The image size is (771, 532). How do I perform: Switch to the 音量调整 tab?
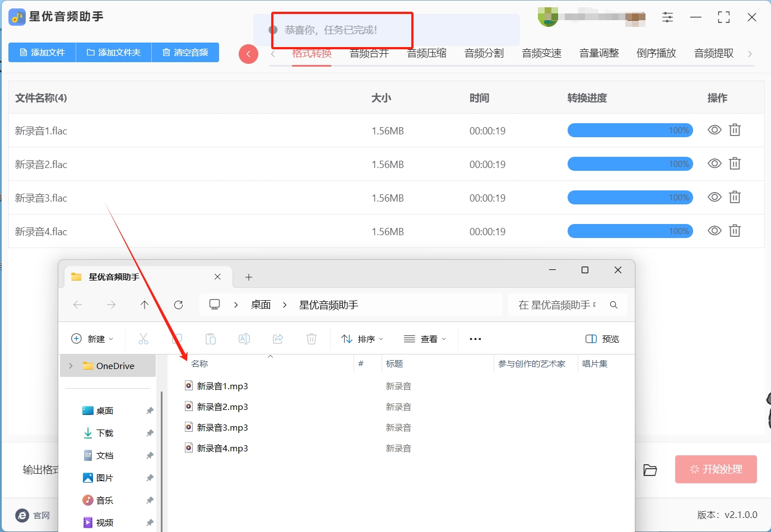[599, 53]
